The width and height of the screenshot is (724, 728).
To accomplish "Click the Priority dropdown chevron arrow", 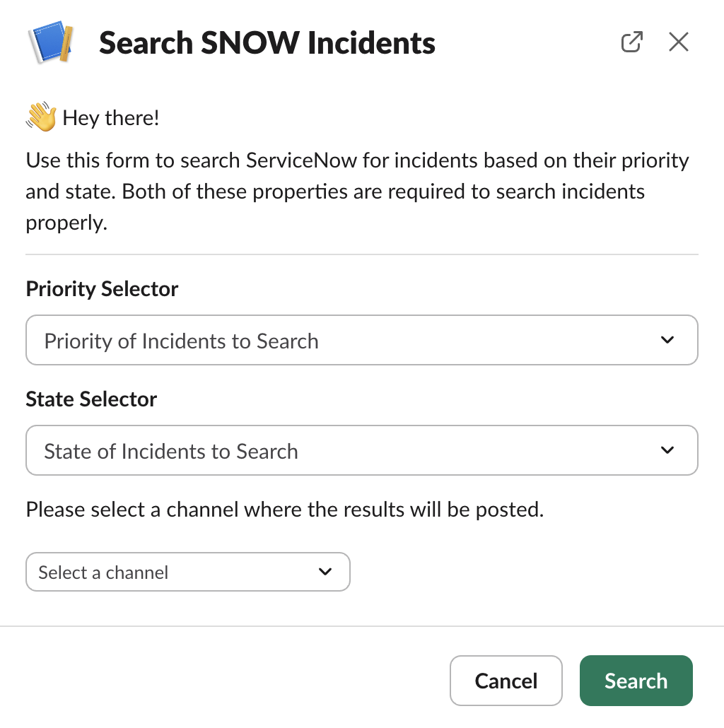I will (667, 340).
